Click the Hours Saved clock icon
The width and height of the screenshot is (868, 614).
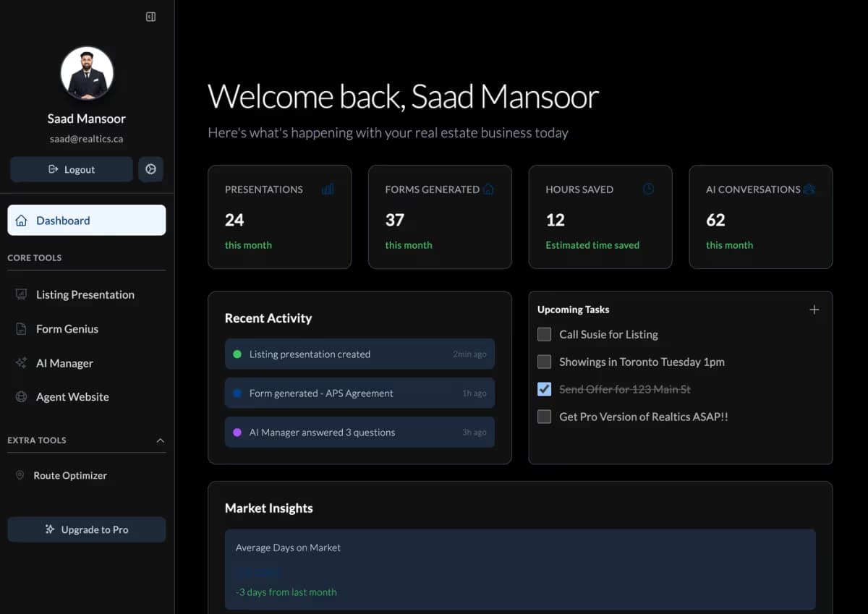[649, 189]
